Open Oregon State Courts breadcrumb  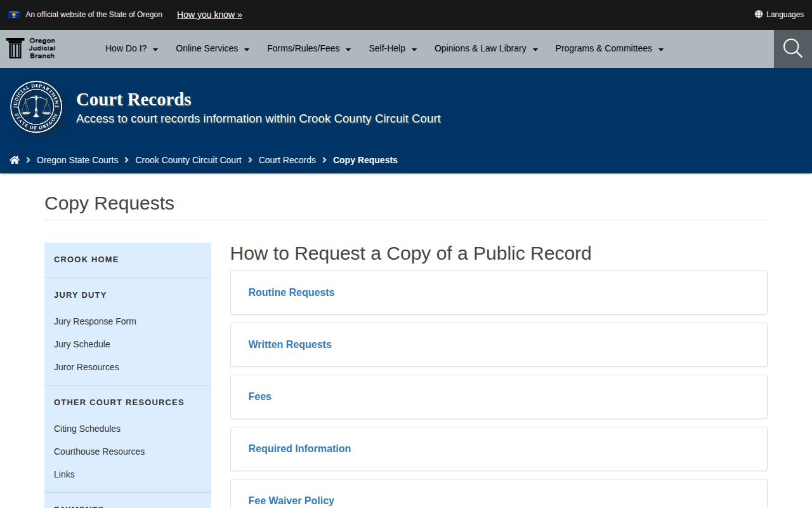coord(77,160)
